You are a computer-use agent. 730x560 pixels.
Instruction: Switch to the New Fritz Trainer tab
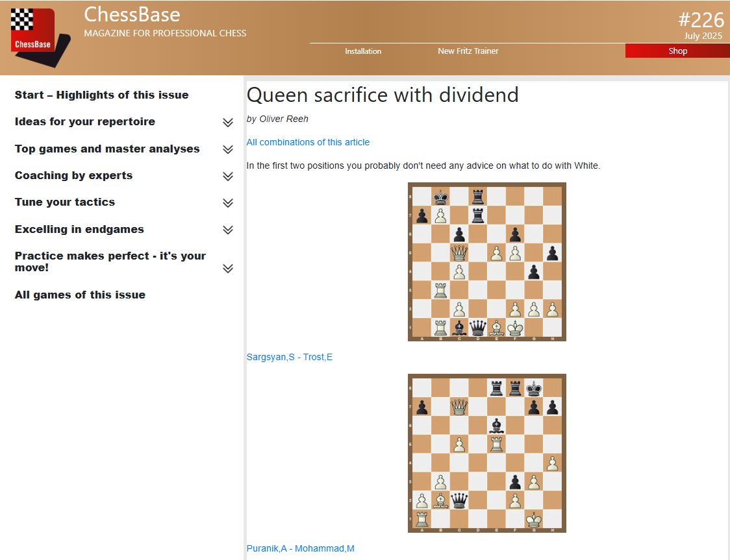[x=468, y=51]
